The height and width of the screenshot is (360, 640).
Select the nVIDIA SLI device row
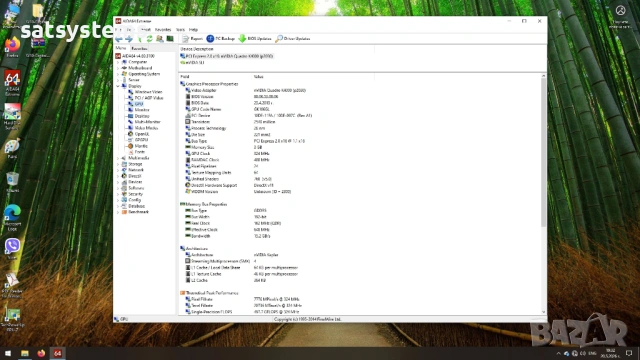[x=192, y=62]
